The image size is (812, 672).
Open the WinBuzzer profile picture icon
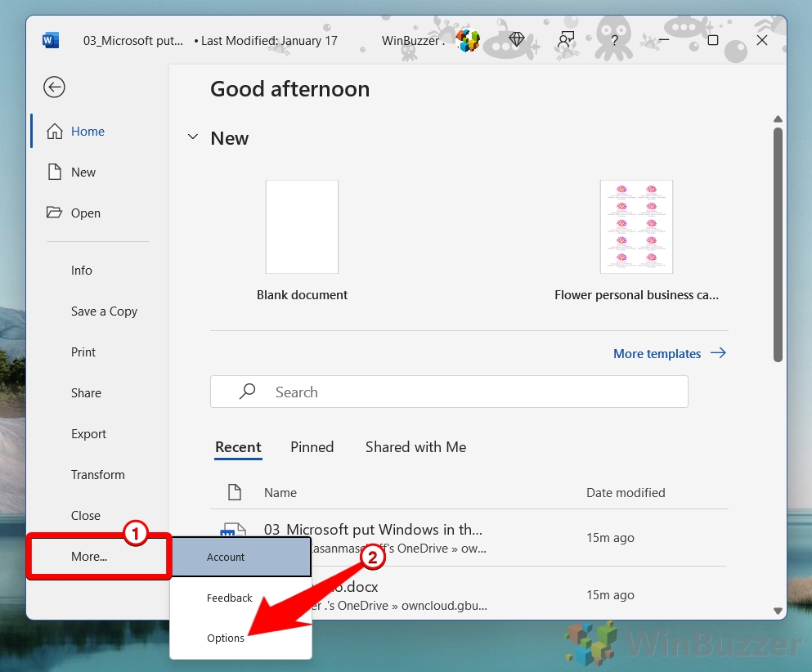coord(468,40)
